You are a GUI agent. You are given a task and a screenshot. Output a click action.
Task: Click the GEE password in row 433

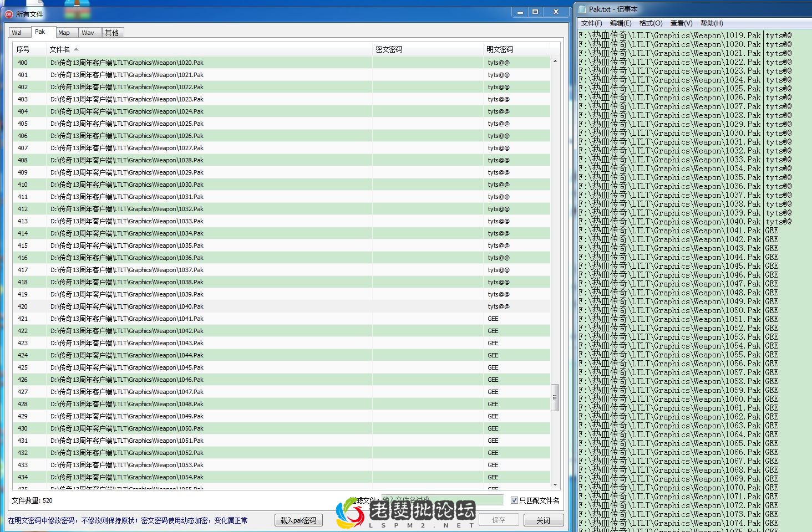click(x=493, y=465)
